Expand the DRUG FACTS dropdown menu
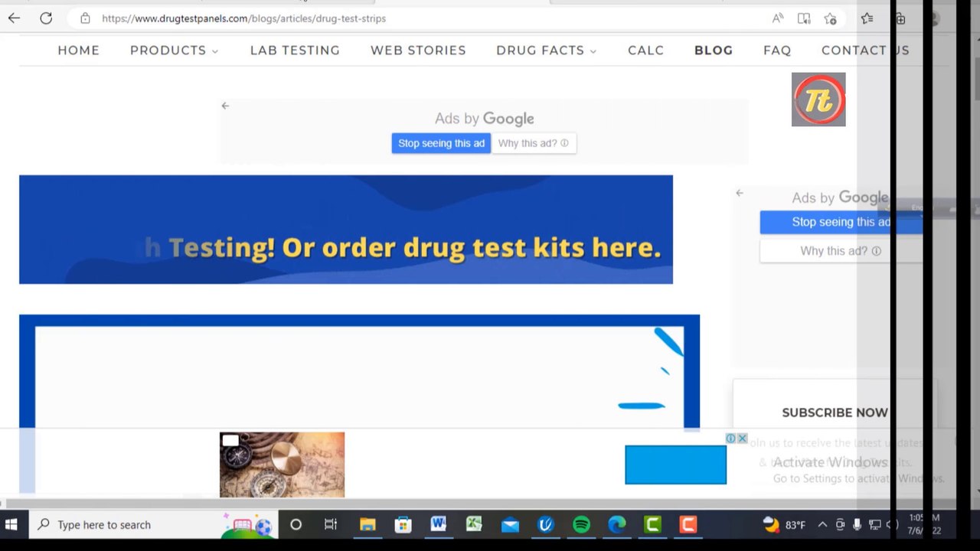This screenshot has height=551, width=980. (546, 51)
